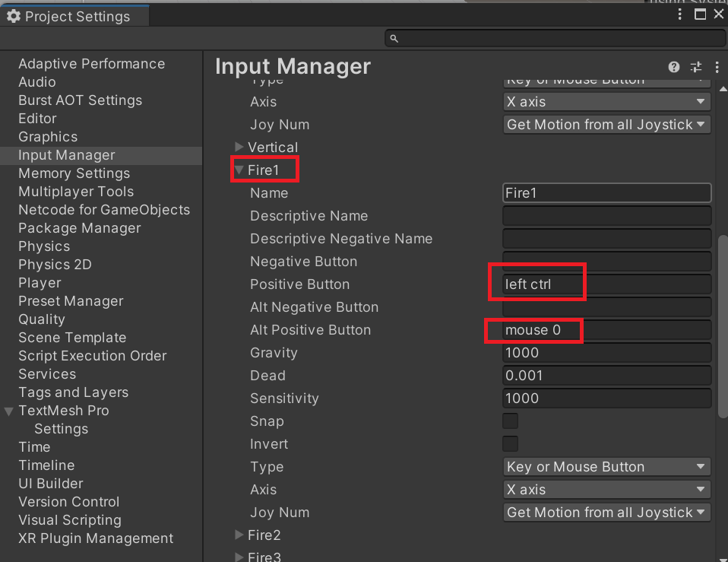Click the search magnifier icon
This screenshot has height=562, width=728.
(x=394, y=38)
